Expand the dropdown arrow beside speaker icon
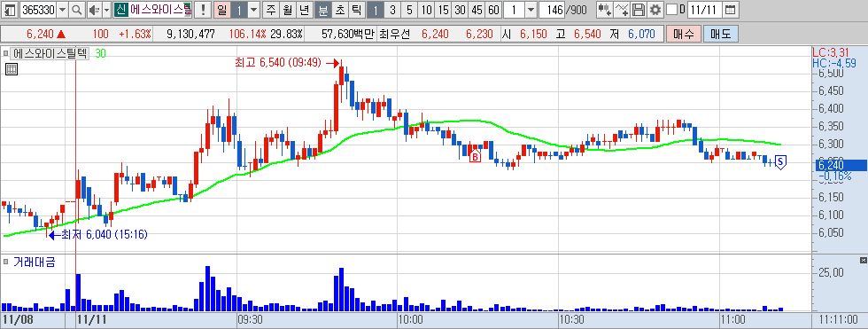Screen dimensions: 868x329 point(106,10)
